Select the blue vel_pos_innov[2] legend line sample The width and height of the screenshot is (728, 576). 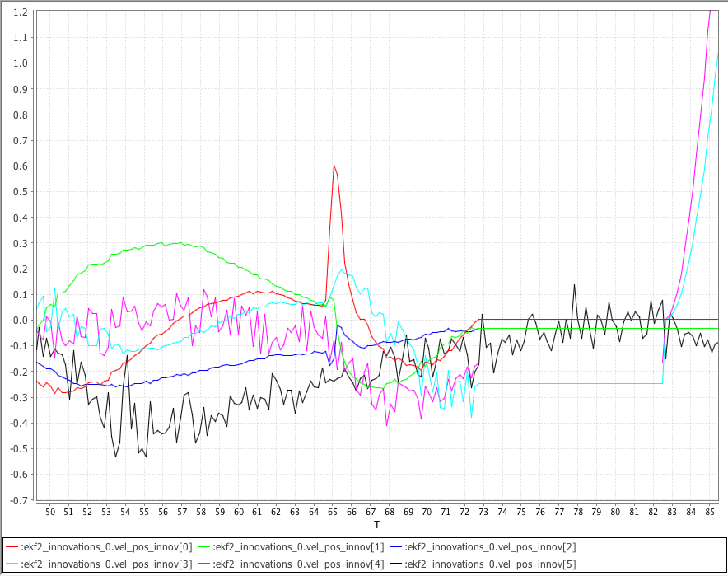(x=397, y=545)
